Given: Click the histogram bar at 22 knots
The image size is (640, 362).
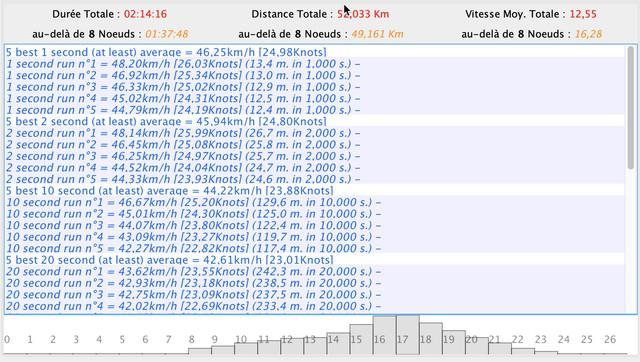Looking at the screenshot, I should (x=523, y=351).
